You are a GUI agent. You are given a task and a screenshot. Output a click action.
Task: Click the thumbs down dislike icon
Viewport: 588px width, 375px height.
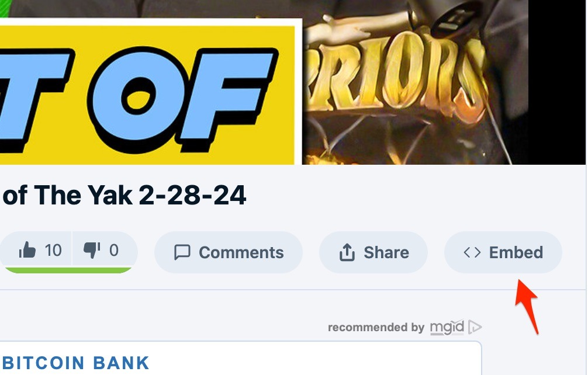[92, 250]
